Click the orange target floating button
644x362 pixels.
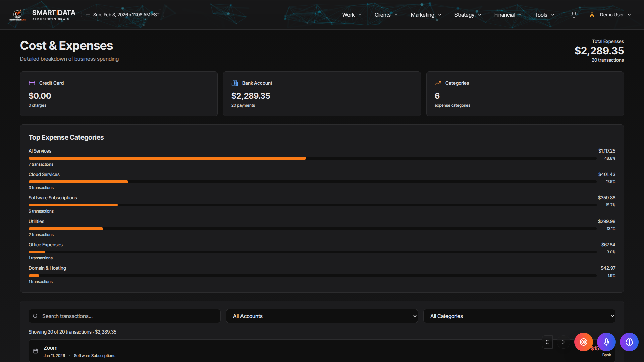[583, 342]
